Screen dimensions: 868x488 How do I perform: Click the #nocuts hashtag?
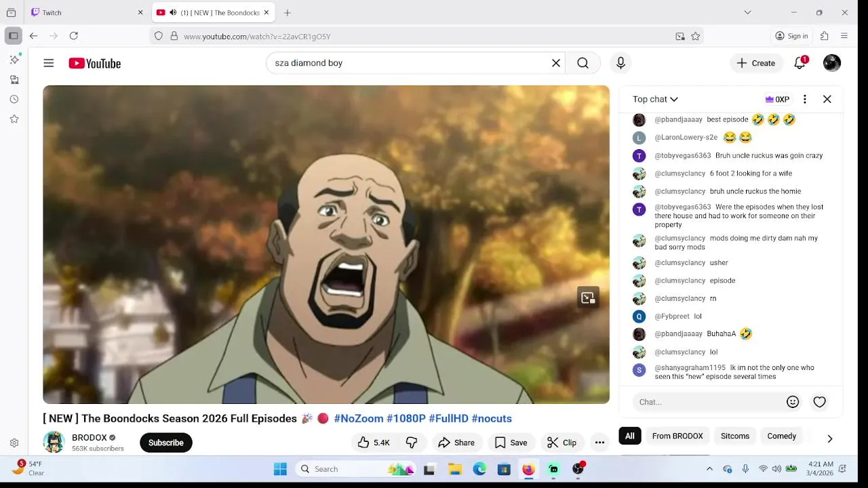point(492,419)
